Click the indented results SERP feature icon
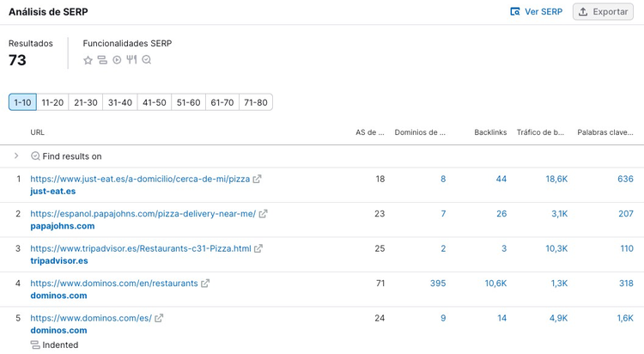 point(102,60)
